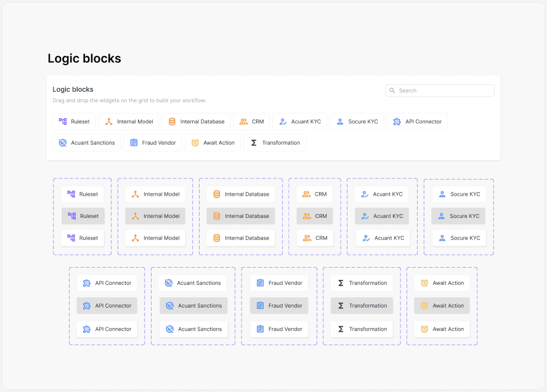This screenshot has height=392, width=547.
Task: Click the 'Drag and drop the widgets' description
Action: (x=129, y=100)
